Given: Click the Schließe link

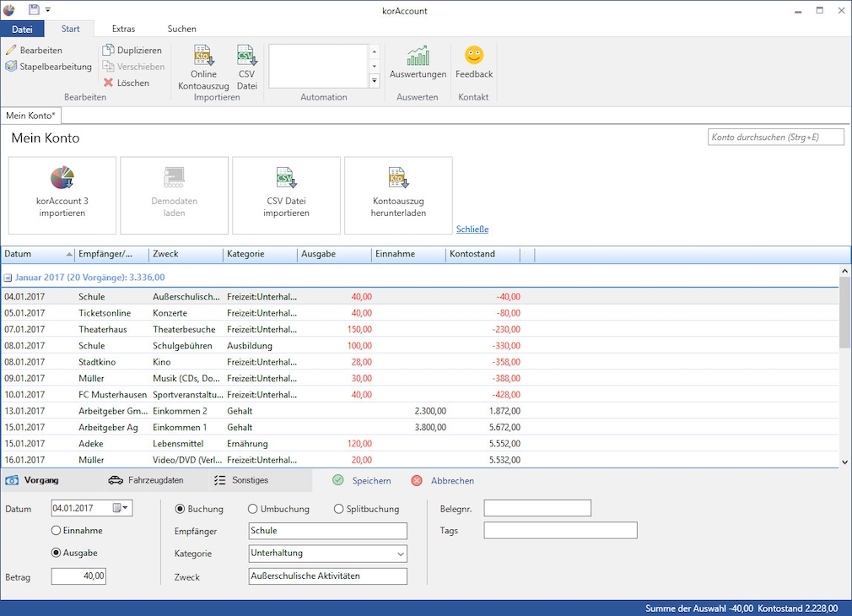Looking at the screenshot, I should tap(472, 230).
